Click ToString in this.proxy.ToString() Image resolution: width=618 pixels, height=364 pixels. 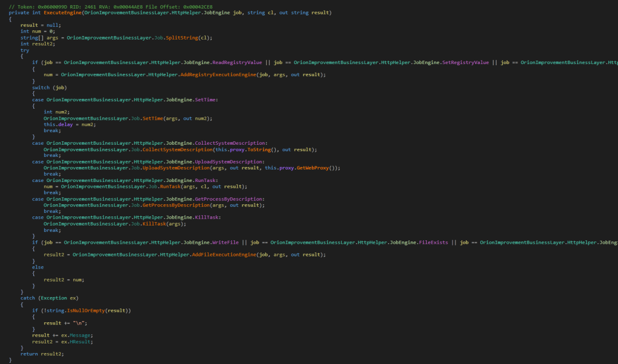tap(259, 150)
